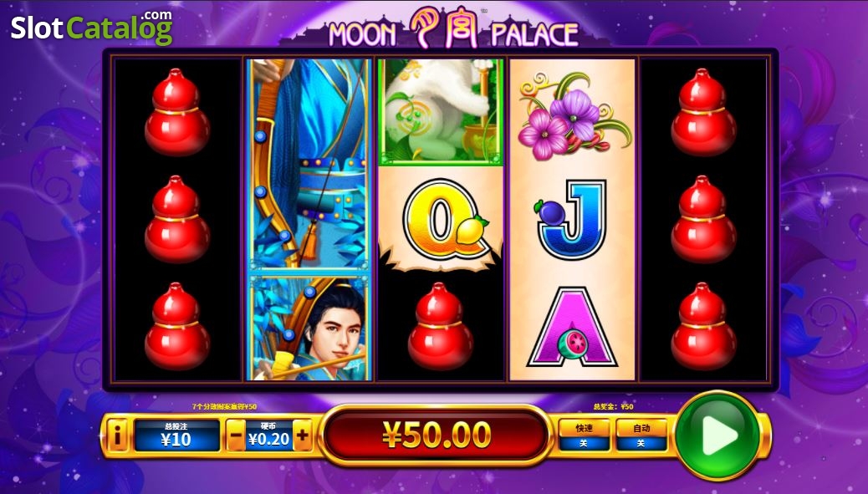Select the blue J symbol with plum
The width and height of the screenshot is (868, 494).
[571, 220]
